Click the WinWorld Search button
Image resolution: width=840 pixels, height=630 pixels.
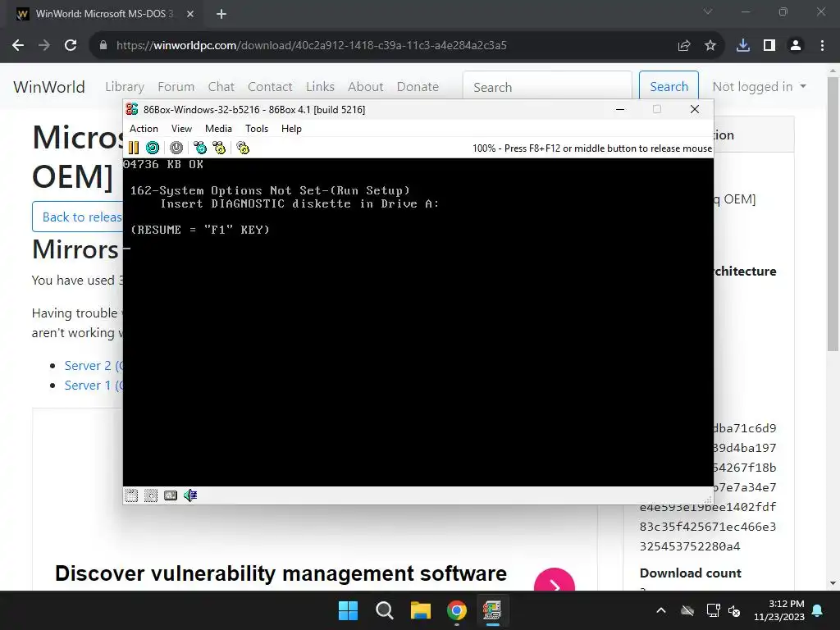pos(669,85)
